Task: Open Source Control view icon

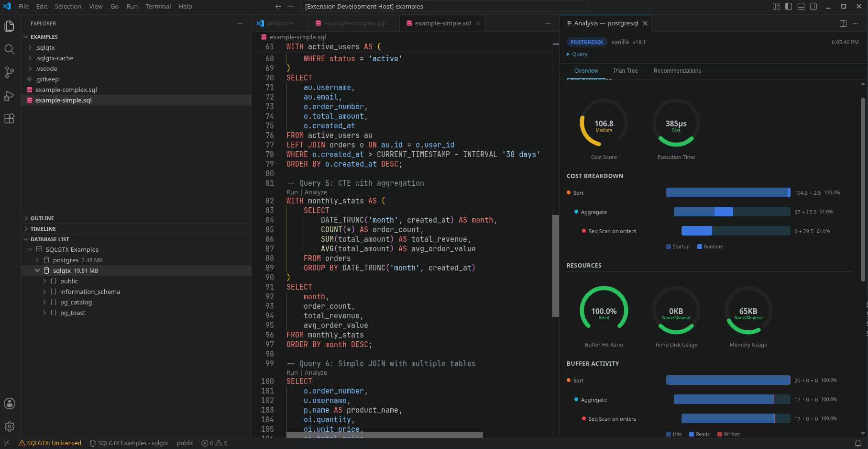Action: (x=10, y=72)
